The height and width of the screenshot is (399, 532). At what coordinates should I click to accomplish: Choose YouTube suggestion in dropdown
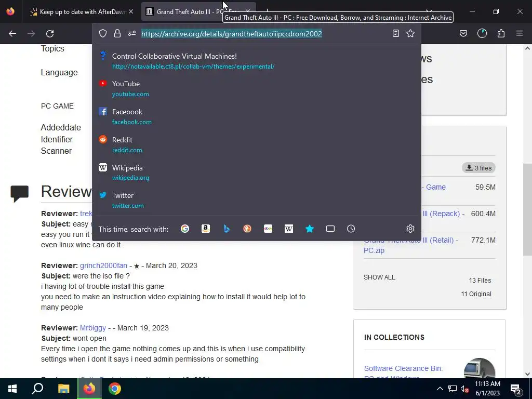pos(257,88)
